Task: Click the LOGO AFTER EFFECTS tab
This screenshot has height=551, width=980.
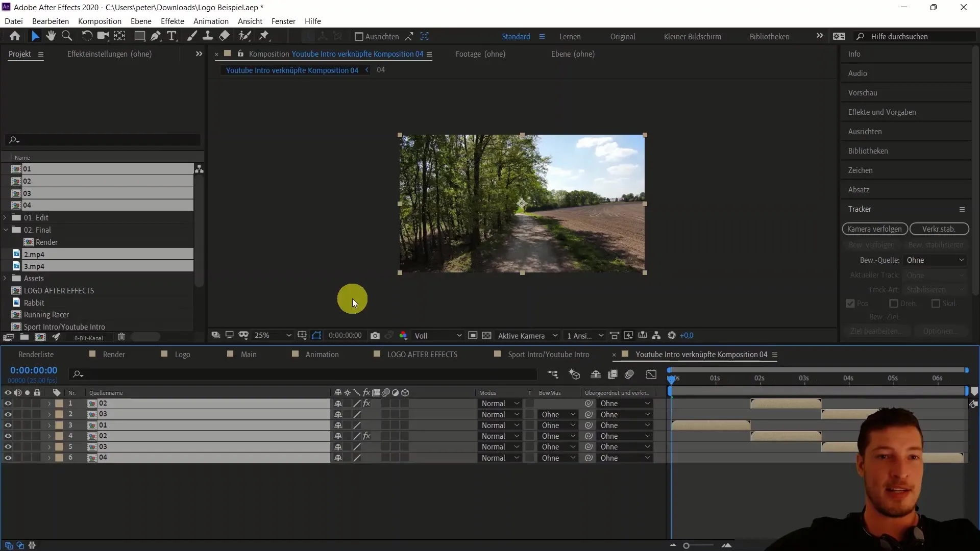Action: [423, 354]
